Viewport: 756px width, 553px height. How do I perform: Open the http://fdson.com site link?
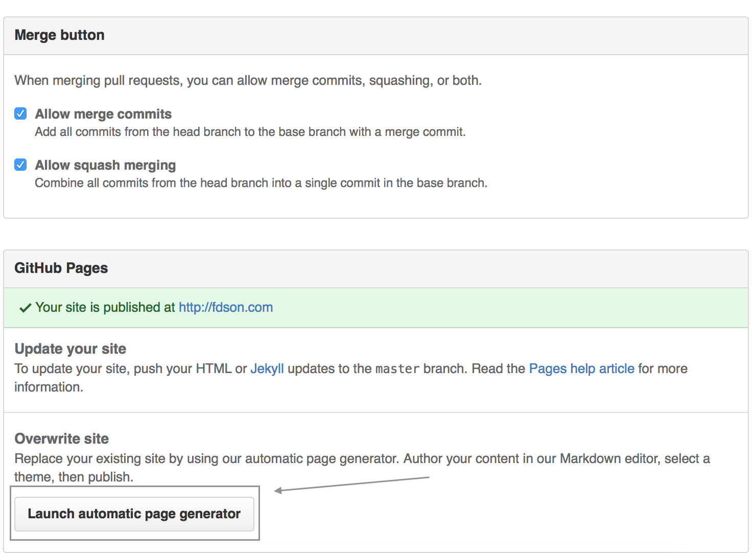(225, 307)
